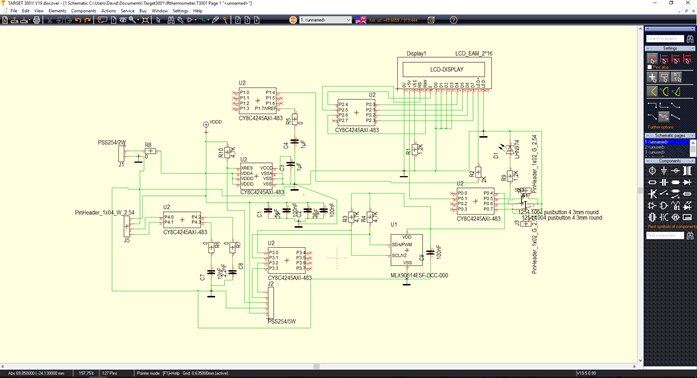Select the protractor angle mode icon
The height and width of the screenshot is (378, 697).
[676, 91]
